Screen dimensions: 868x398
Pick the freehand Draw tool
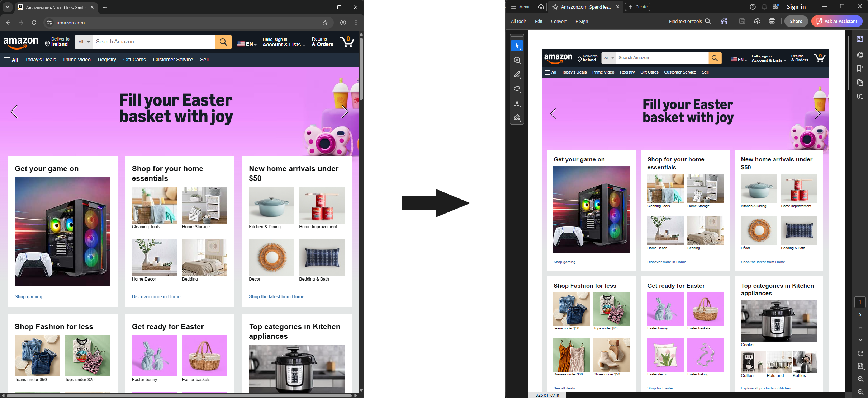click(517, 89)
